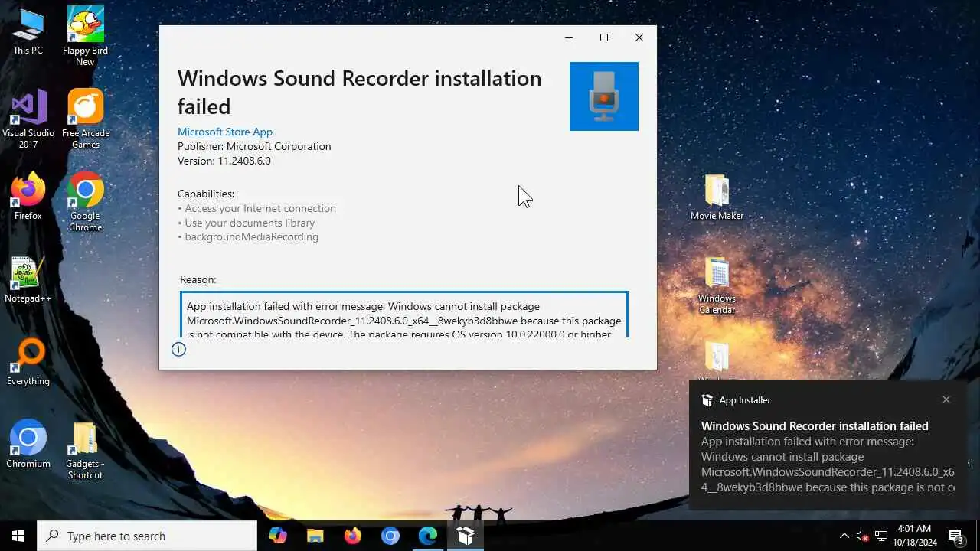Image resolution: width=980 pixels, height=551 pixels.
Task: Open File Explorer from the taskbar
Action: 315,536
